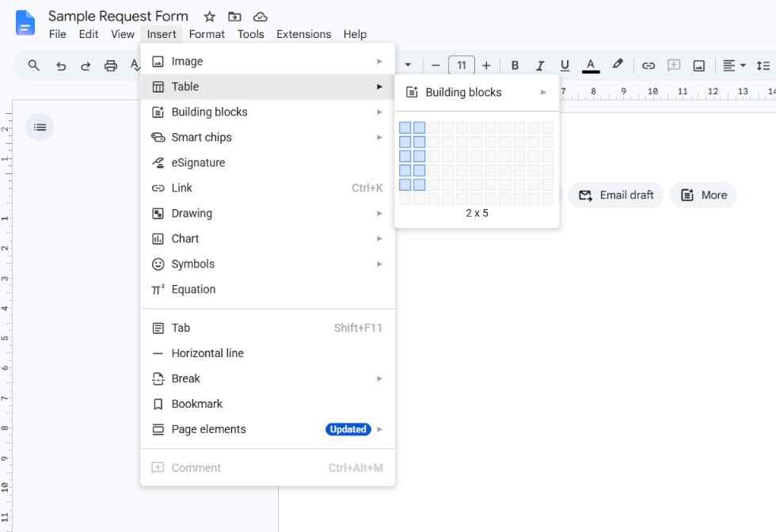Insert a Bookmark
Image resolution: width=776 pixels, height=532 pixels.
(x=268, y=404)
